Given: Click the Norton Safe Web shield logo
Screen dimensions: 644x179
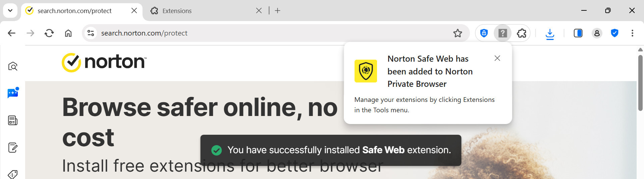Looking at the screenshot, I should (366, 71).
